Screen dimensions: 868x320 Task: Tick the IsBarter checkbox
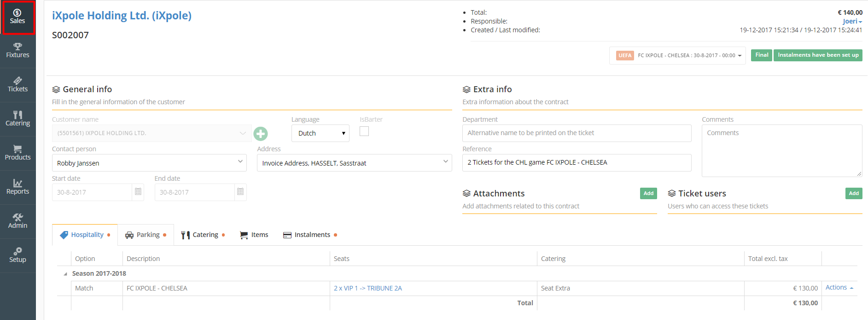click(x=364, y=131)
